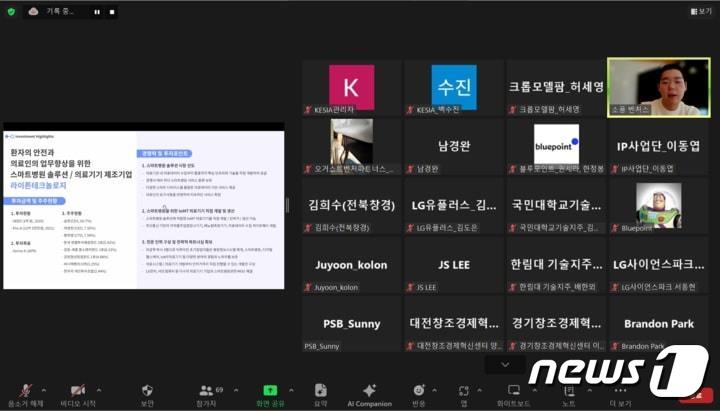Open the 화이트보드 whiteboard
The width and height of the screenshot is (720, 411).
pos(513,395)
